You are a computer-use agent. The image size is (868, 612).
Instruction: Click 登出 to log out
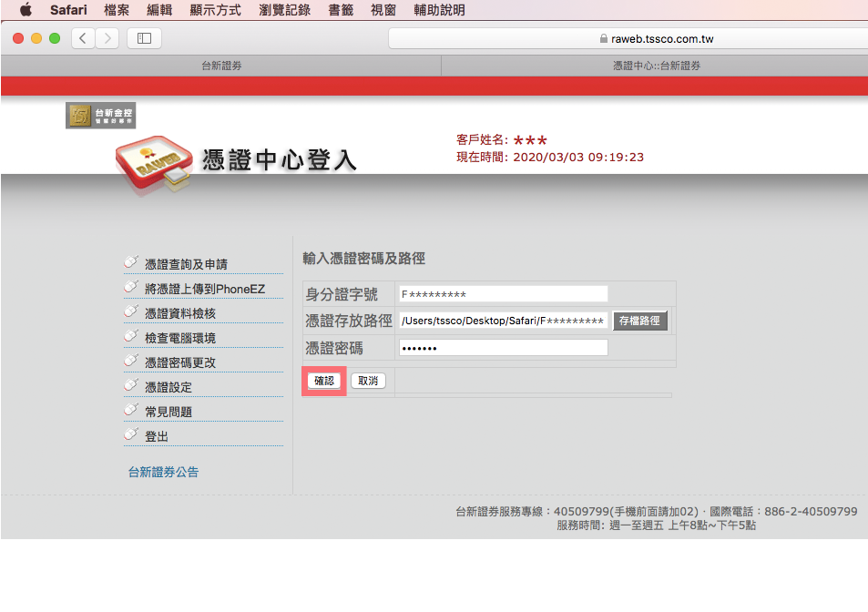(157, 436)
